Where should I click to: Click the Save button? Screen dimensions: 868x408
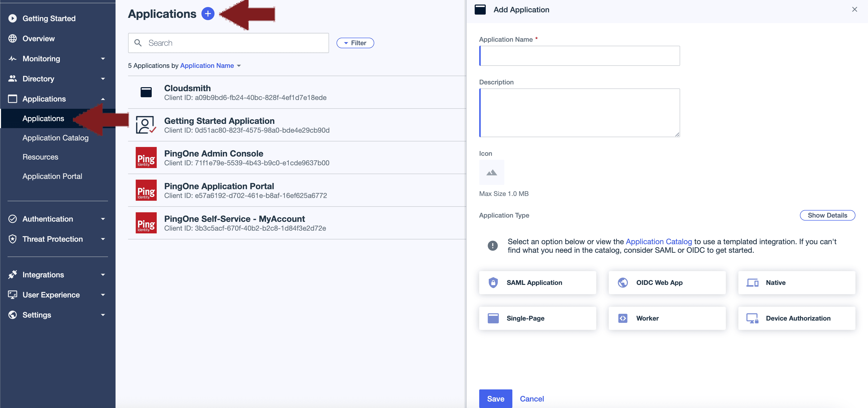(495, 398)
